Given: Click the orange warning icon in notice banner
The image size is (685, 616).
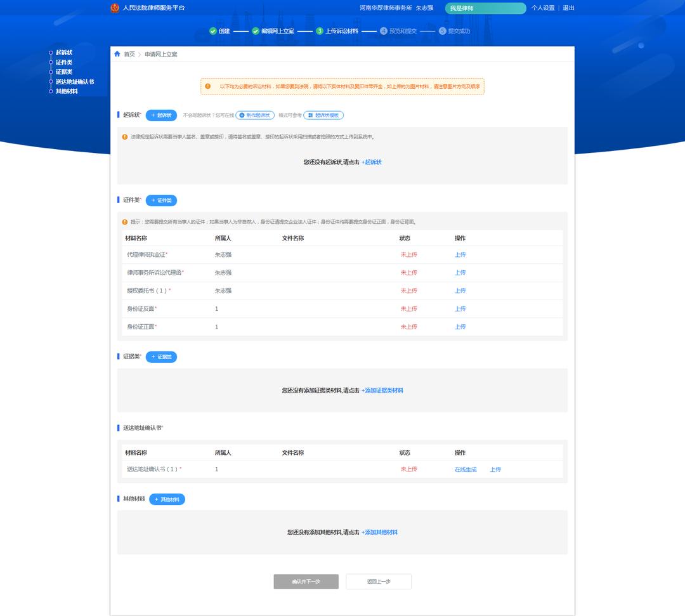Looking at the screenshot, I should click(208, 86).
